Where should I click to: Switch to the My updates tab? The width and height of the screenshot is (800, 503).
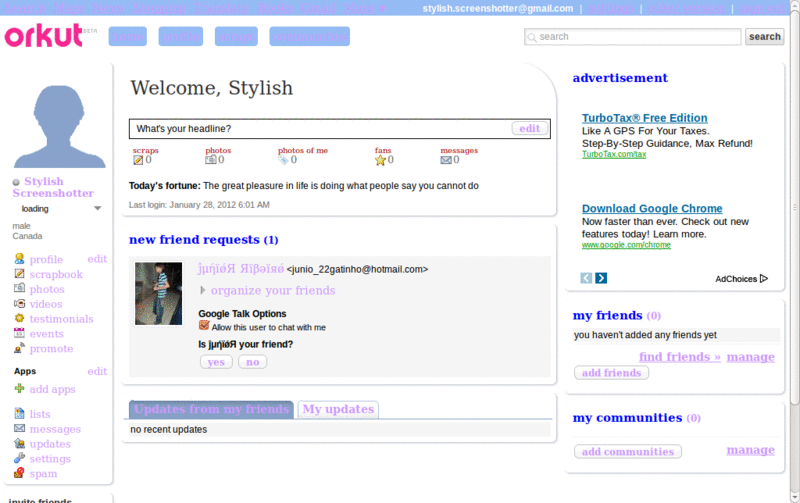[x=338, y=409]
